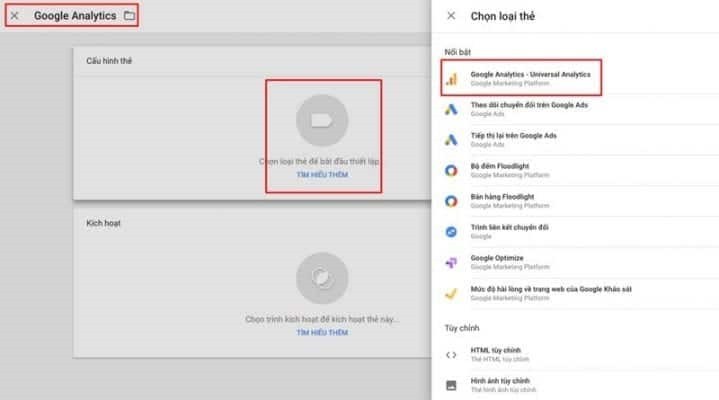
Task: Click the folder icon beside Google Analytics title
Action: pos(129,16)
